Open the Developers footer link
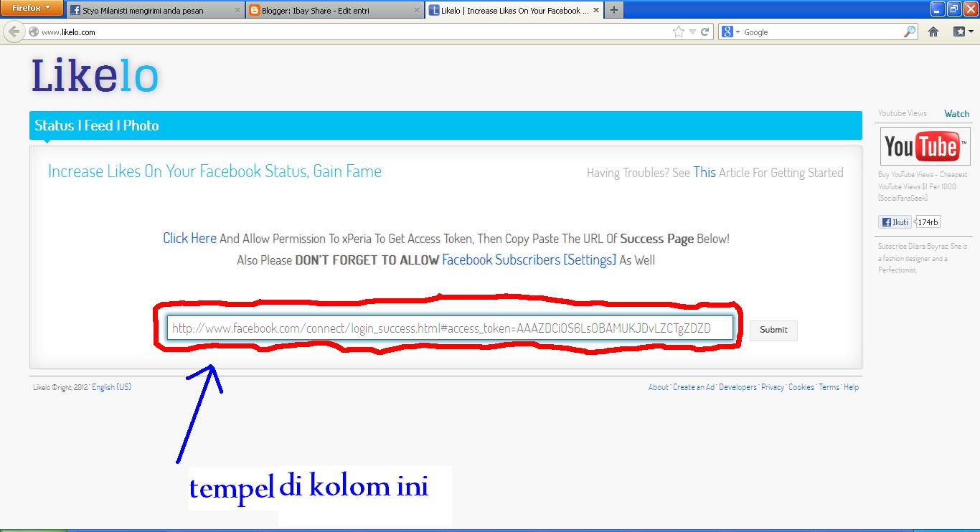Image resolution: width=980 pixels, height=532 pixels. point(738,387)
